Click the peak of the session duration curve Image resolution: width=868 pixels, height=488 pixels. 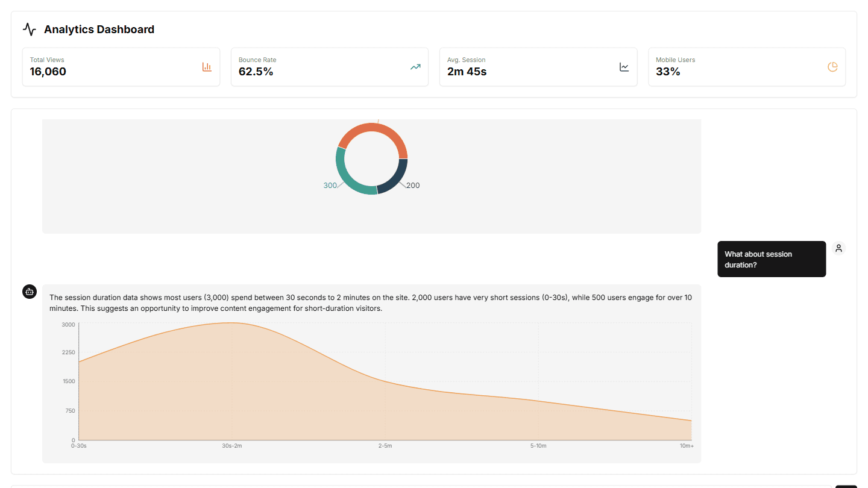click(232, 324)
